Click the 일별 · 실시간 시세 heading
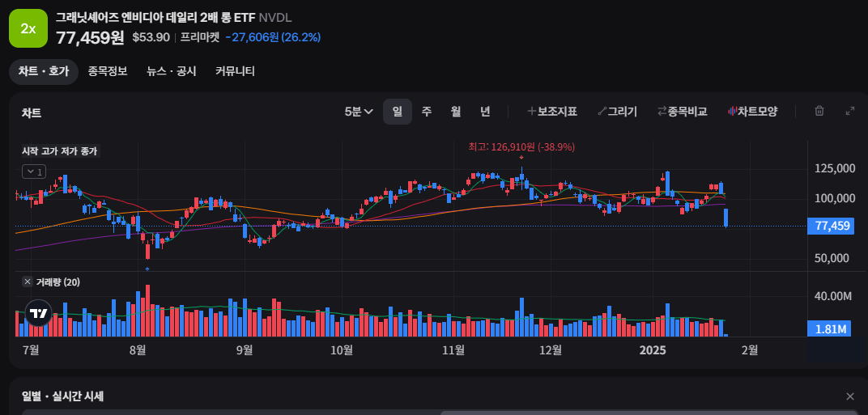868x415 pixels. (x=62, y=396)
